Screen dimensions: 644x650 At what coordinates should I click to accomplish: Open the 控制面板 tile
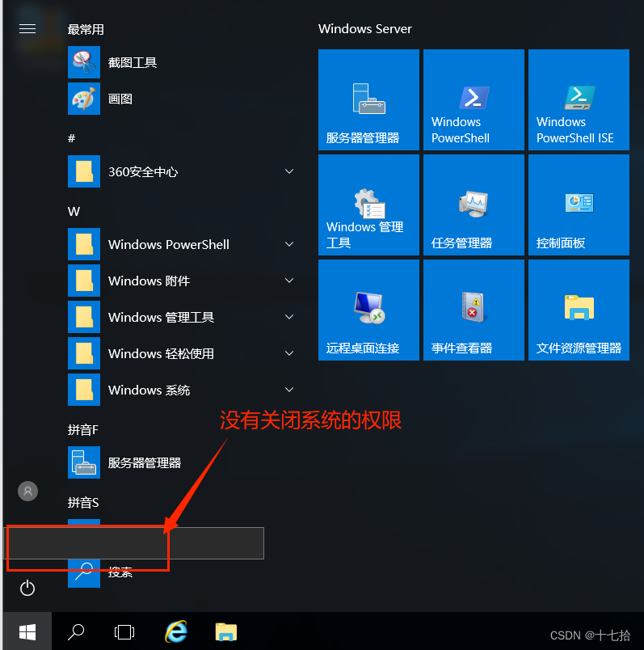point(579,205)
